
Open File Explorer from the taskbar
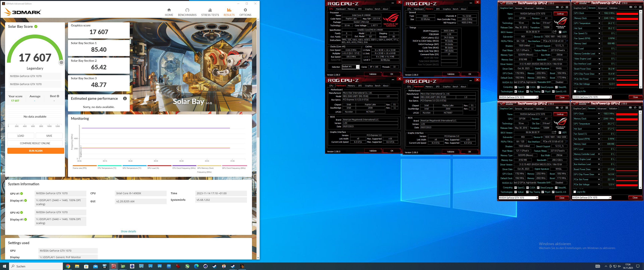click(77, 266)
